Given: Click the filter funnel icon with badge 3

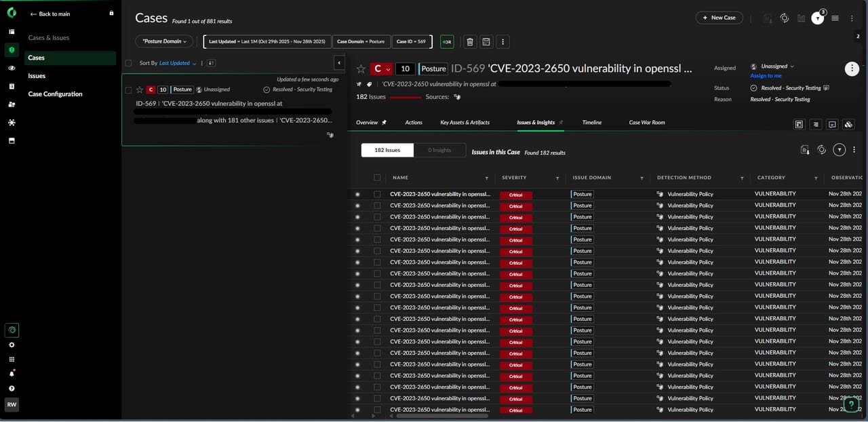Looking at the screenshot, I should 818,18.
